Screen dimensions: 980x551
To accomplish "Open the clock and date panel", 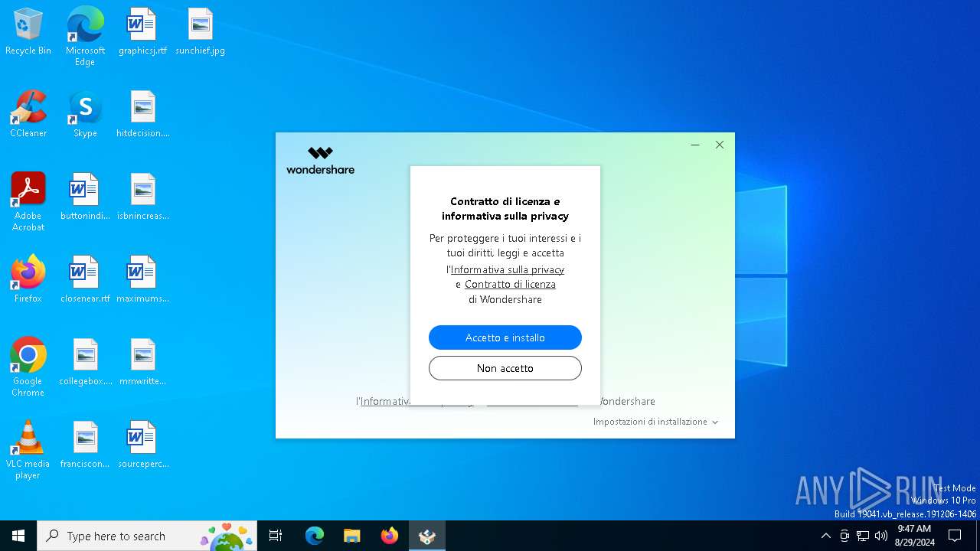I will point(914,536).
